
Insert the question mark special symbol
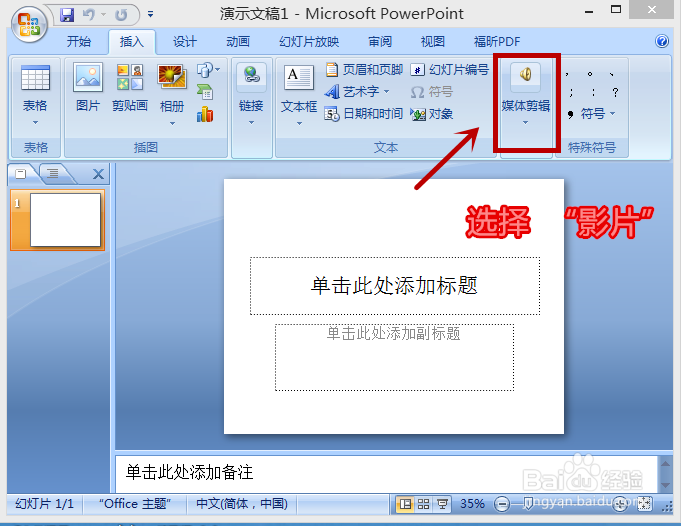[x=615, y=93]
